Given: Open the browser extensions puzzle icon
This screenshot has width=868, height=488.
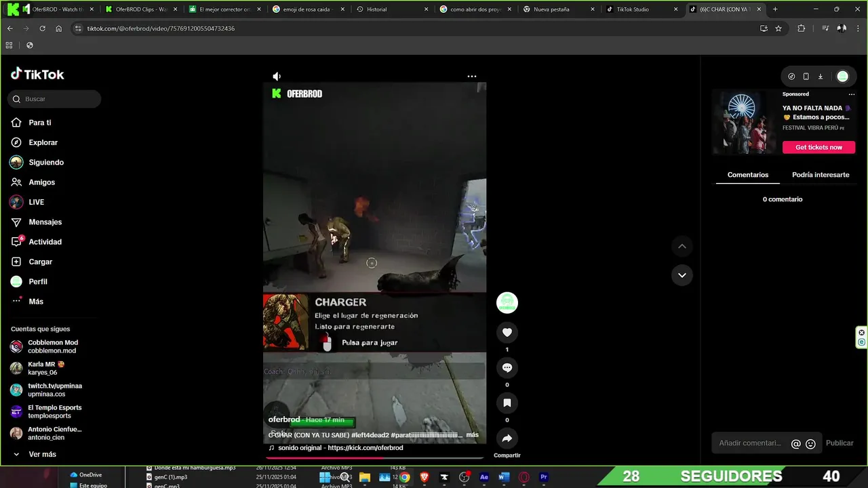Looking at the screenshot, I should click(x=802, y=28).
